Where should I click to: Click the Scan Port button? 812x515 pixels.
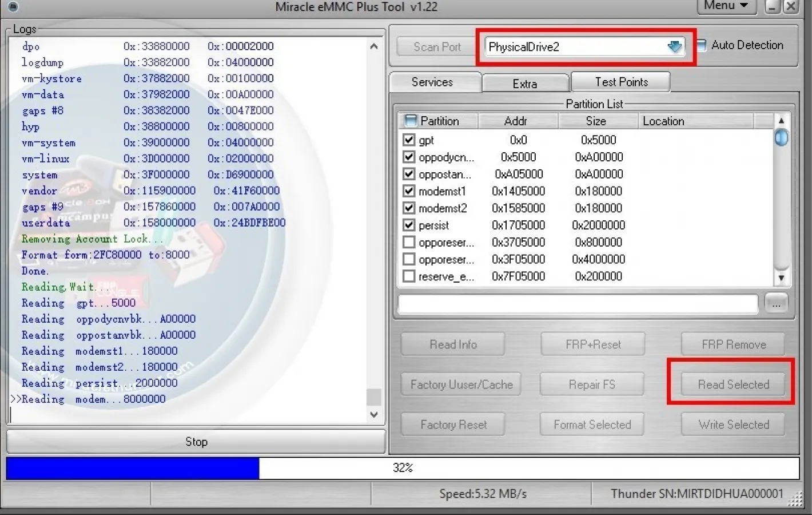[x=437, y=47]
